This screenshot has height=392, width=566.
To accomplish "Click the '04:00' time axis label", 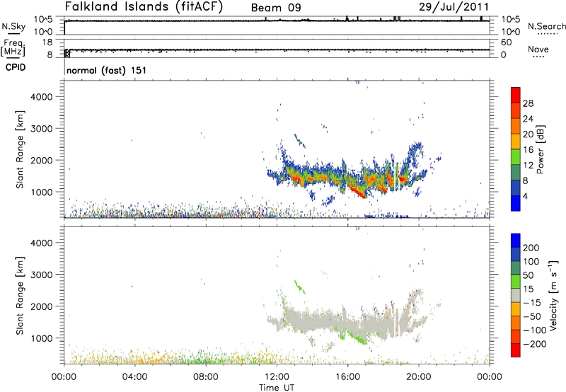I will click(135, 377).
